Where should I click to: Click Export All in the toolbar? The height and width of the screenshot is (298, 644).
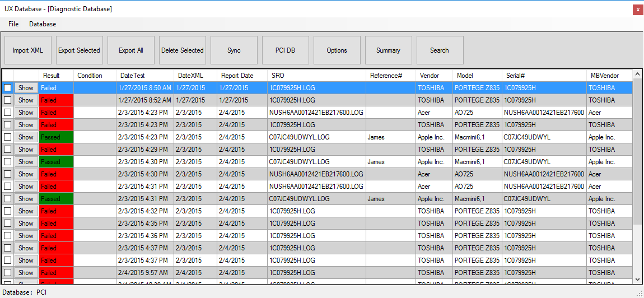tap(131, 50)
